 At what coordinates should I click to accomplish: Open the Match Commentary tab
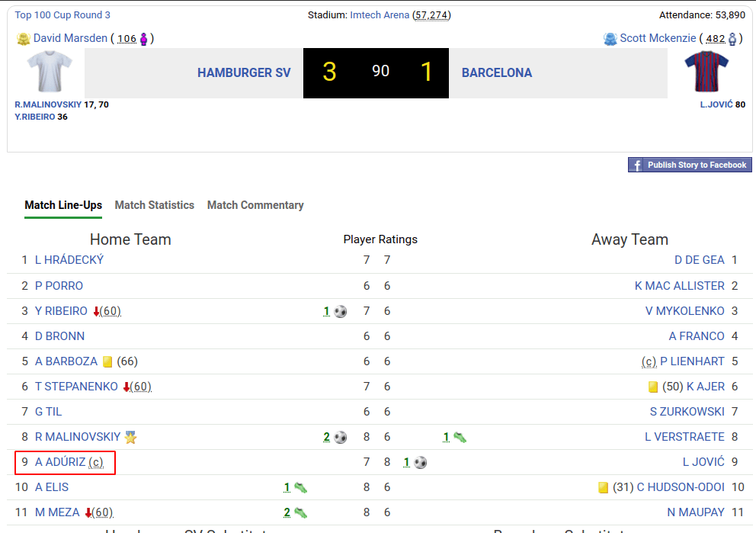point(255,205)
